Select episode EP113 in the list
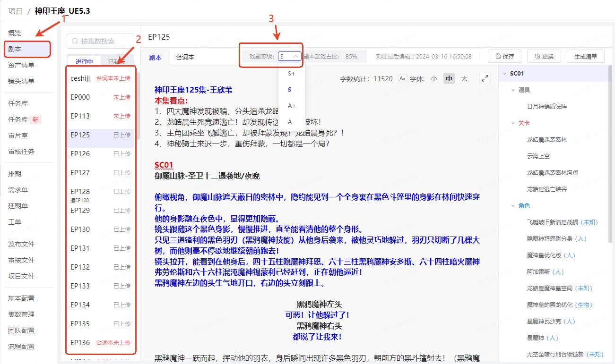 [x=100, y=116]
